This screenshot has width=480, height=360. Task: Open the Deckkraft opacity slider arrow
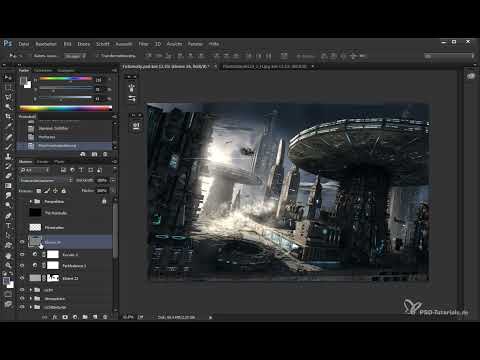(x=113, y=180)
